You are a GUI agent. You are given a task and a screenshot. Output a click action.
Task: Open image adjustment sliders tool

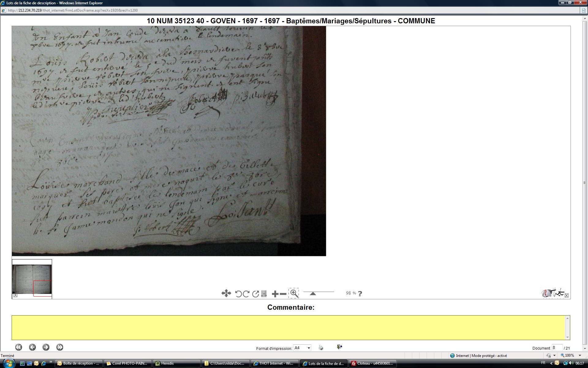point(264,294)
